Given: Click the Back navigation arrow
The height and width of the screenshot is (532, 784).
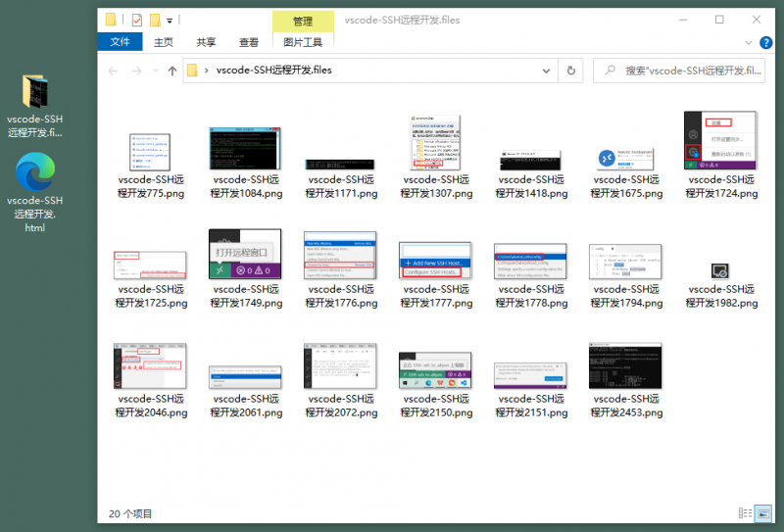Looking at the screenshot, I should click(112, 71).
